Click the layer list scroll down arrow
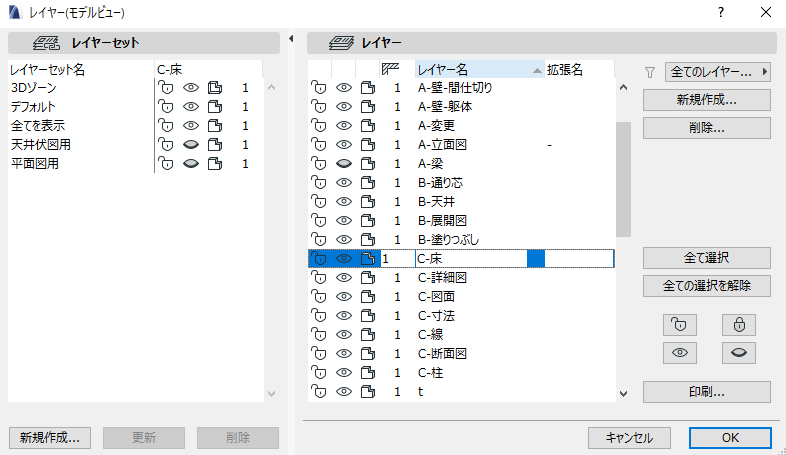The width and height of the screenshot is (786, 455). [624, 394]
